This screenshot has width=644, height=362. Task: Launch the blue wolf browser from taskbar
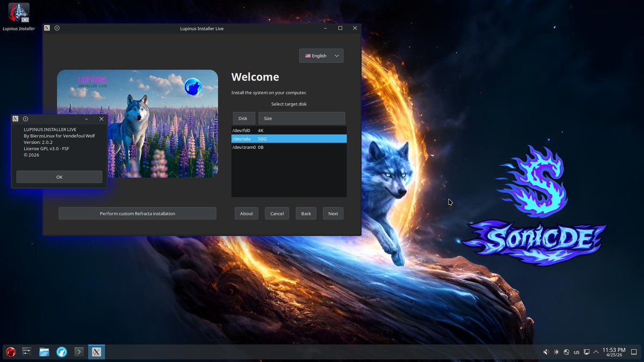[62, 352]
